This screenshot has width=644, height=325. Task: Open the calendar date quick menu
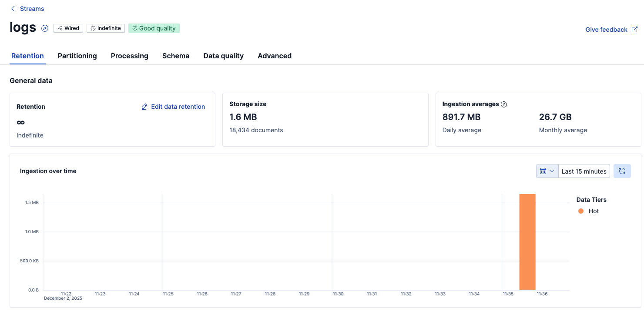(x=547, y=171)
